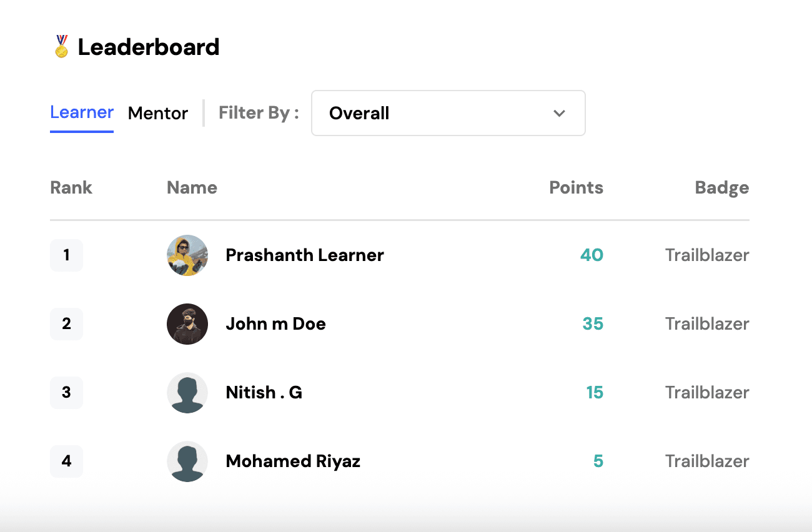Click the Badge column header
This screenshot has width=812, height=532.
[721, 188]
